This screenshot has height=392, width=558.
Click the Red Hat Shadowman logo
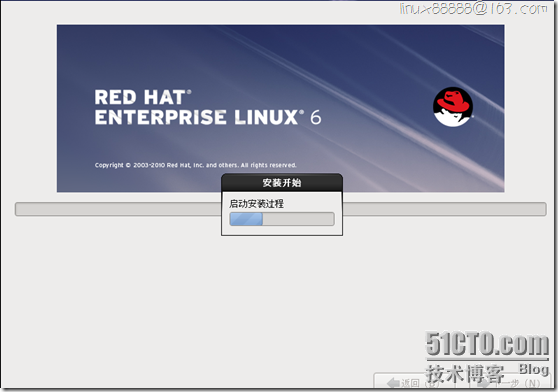[453, 107]
